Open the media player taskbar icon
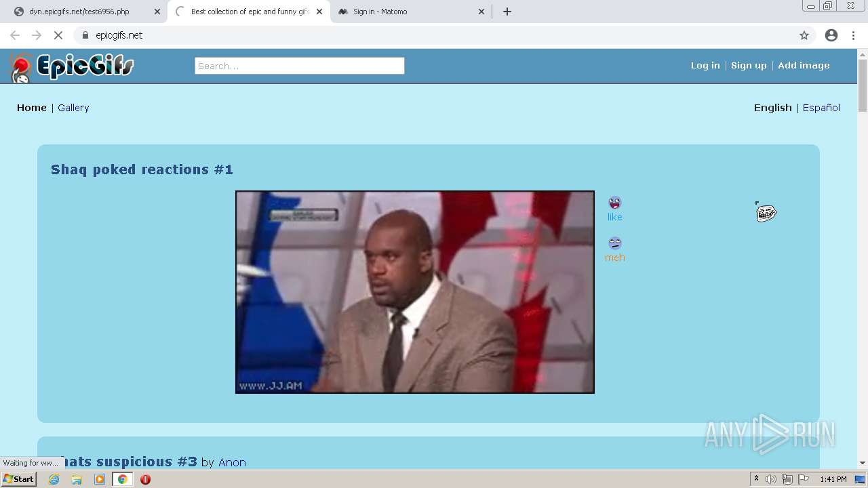Viewport: 868px width, 488px height. click(x=100, y=479)
